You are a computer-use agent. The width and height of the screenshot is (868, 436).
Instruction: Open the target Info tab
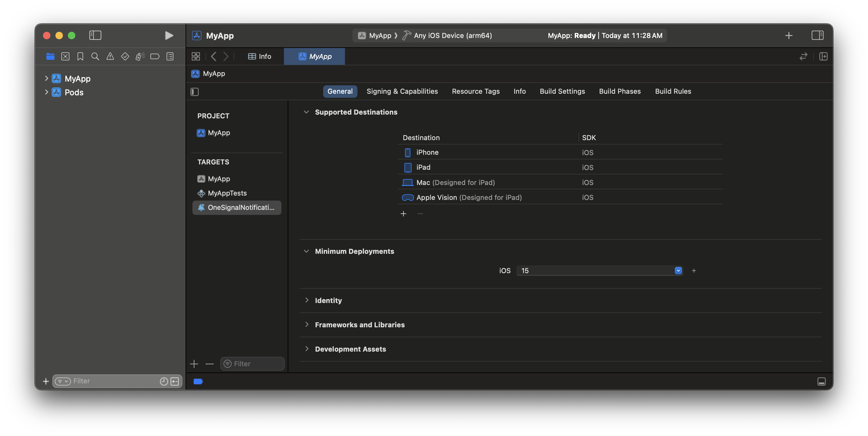(x=520, y=91)
